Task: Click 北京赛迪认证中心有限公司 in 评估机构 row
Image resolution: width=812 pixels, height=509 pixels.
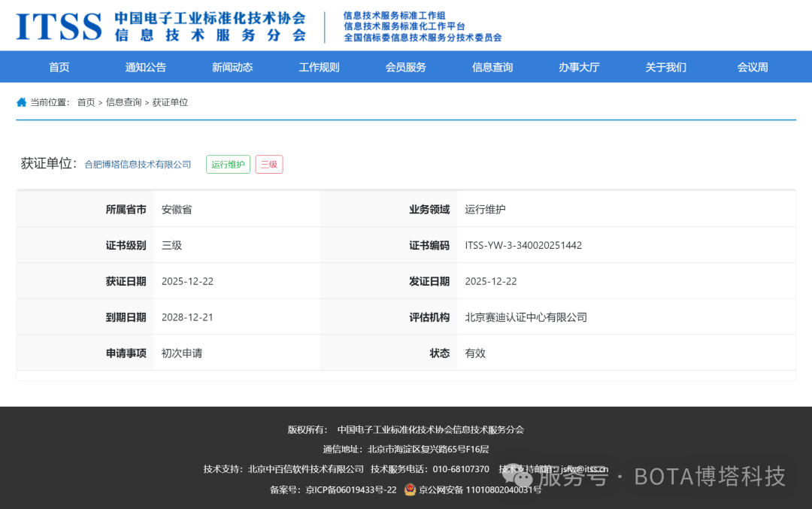Action: click(526, 317)
